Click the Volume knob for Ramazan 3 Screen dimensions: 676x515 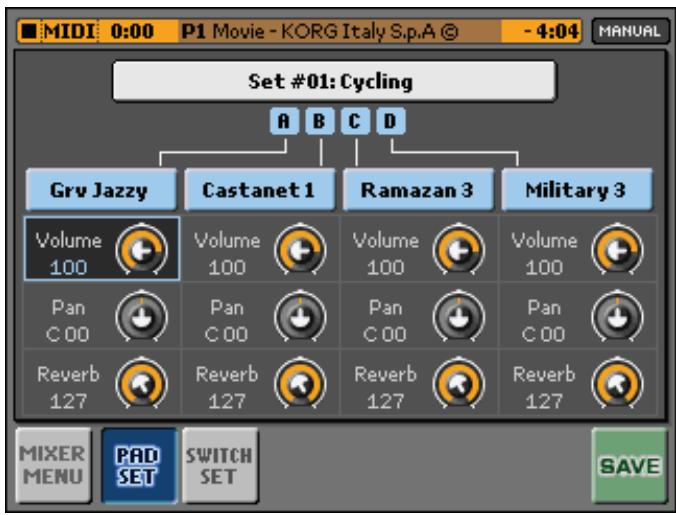click(x=459, y=250)
